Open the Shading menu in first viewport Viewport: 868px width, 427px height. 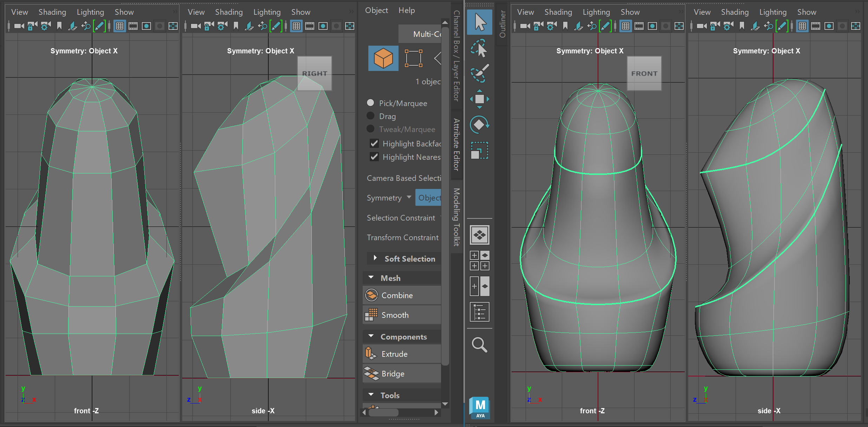52,12
